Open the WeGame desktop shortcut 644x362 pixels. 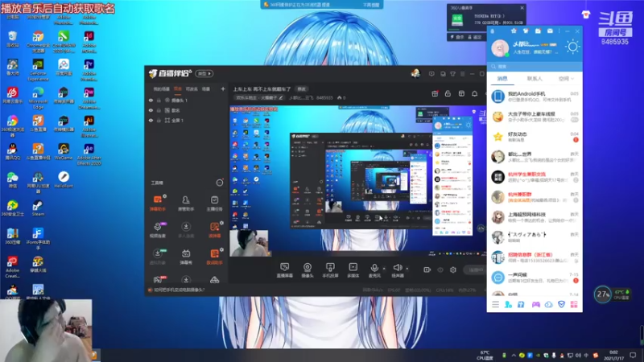64,151
